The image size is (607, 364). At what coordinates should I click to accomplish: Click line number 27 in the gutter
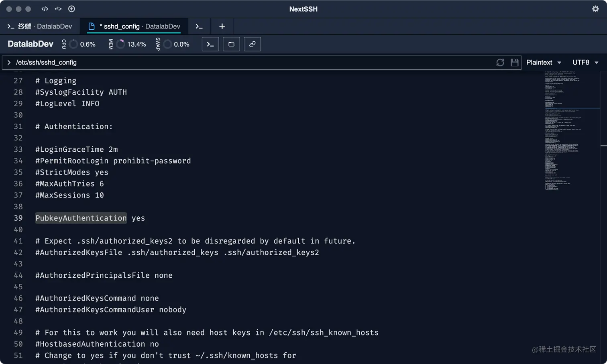18,81
